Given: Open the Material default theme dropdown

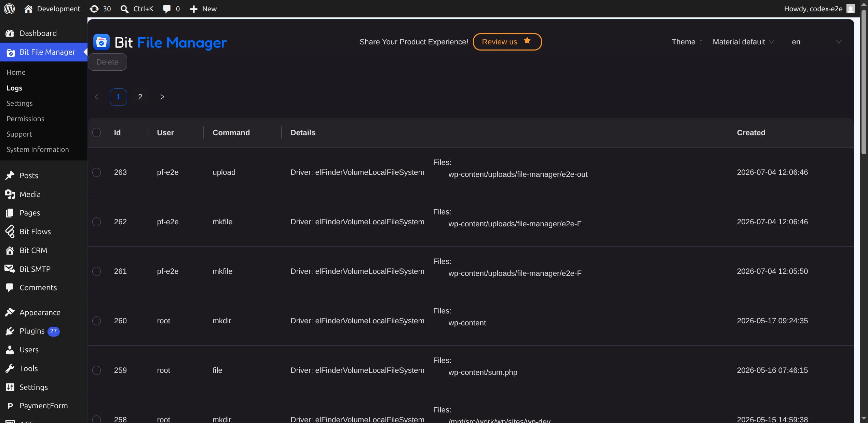Looking at the screenshot, I should [x=743, y=42].
